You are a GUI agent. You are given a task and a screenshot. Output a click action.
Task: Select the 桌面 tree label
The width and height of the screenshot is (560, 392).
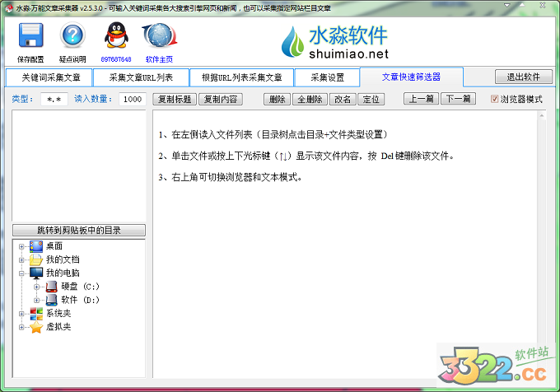pyautogui.click(x=54, y=246)
